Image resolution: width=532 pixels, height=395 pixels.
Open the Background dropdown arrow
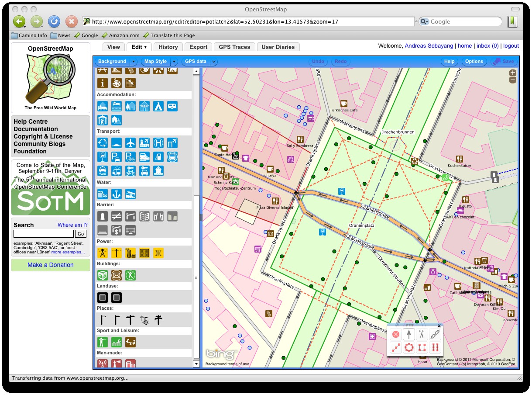click(x=134, y=62)
